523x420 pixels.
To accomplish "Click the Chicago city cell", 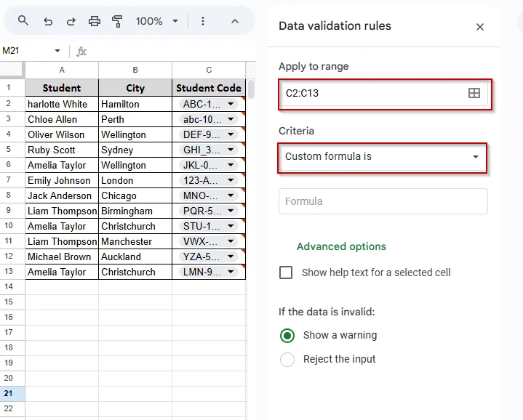I will pos(135,196).
